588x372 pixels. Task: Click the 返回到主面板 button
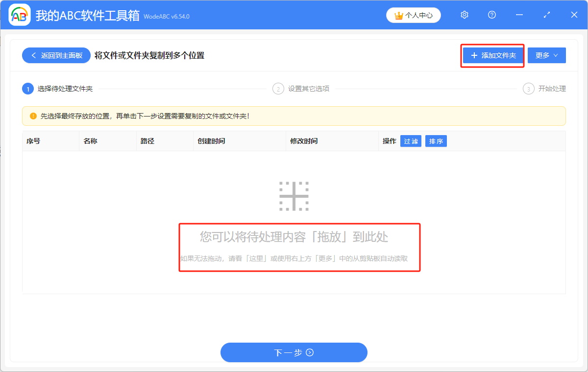pyautogui.click(x=56, y=55)
